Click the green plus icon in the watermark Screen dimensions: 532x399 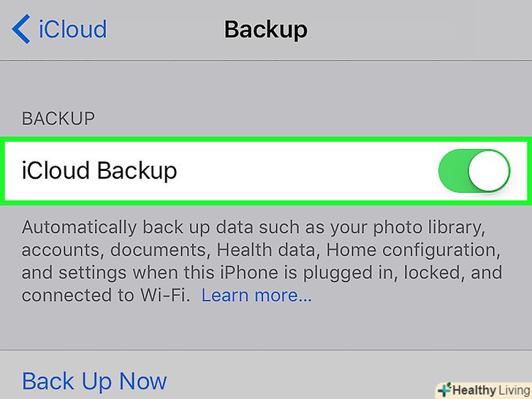click(443, 388)
